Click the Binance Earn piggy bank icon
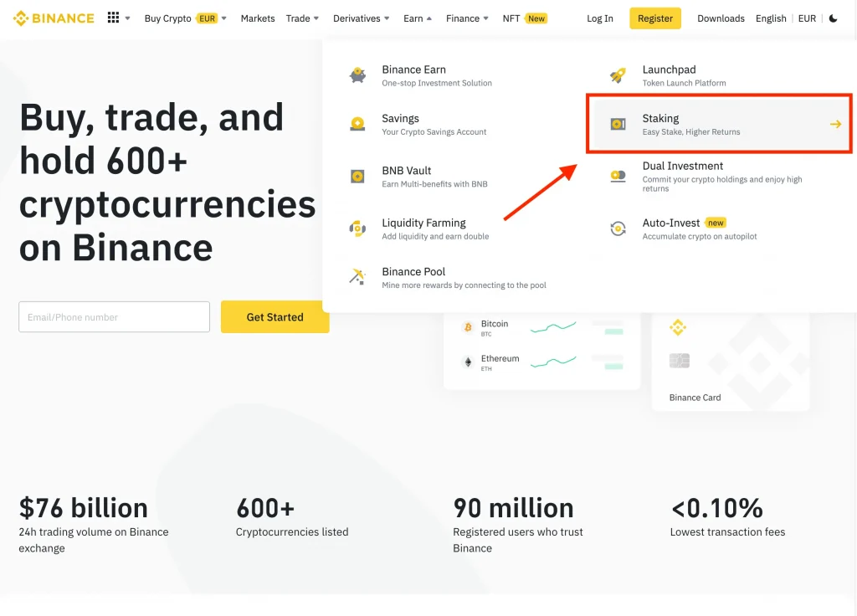The width and height of the screenshot is (857, 616). [x=357, y=75]
